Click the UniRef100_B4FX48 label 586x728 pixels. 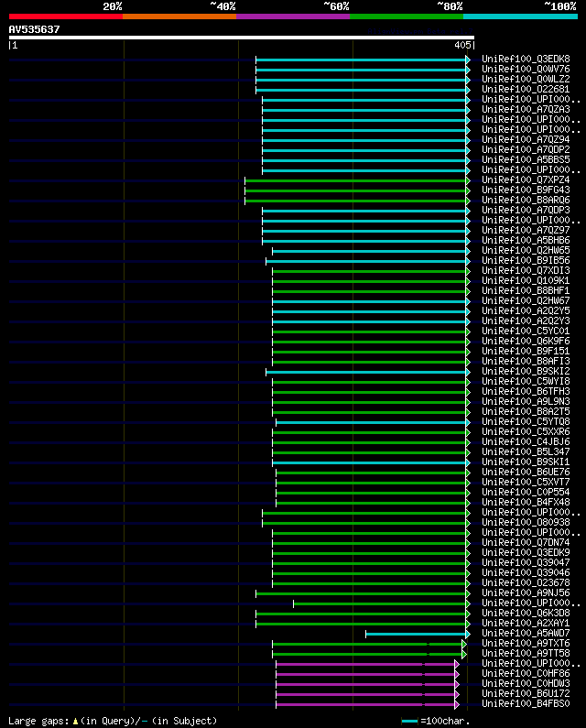[x=526, y=503]
